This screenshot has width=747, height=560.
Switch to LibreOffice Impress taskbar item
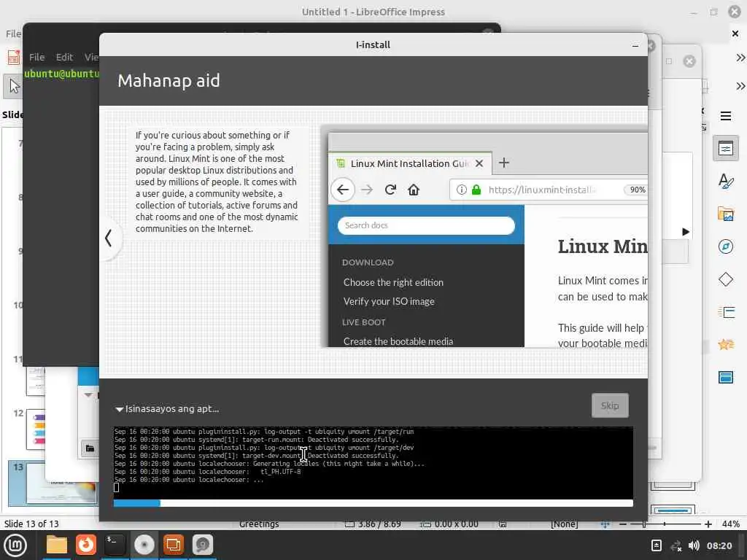point(174,545)
